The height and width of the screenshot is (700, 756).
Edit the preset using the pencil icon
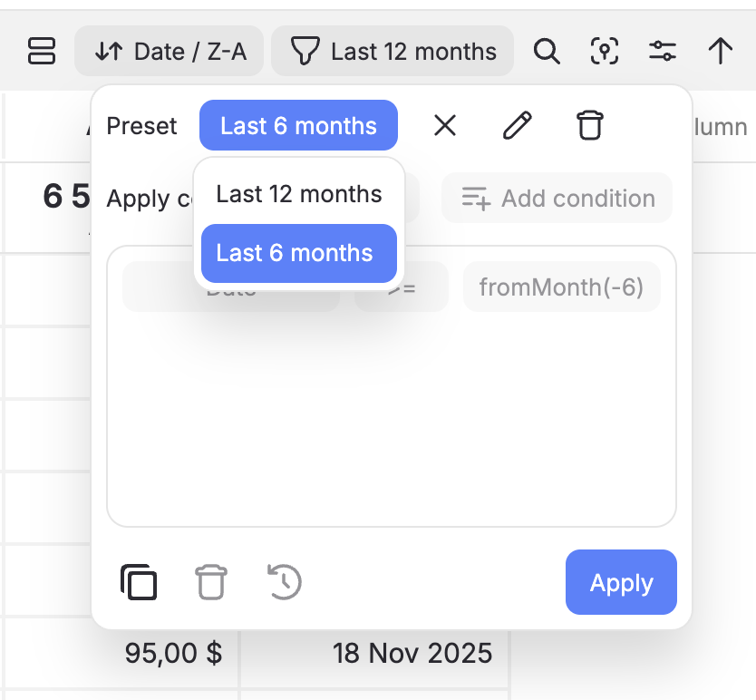tap(517, 125)
